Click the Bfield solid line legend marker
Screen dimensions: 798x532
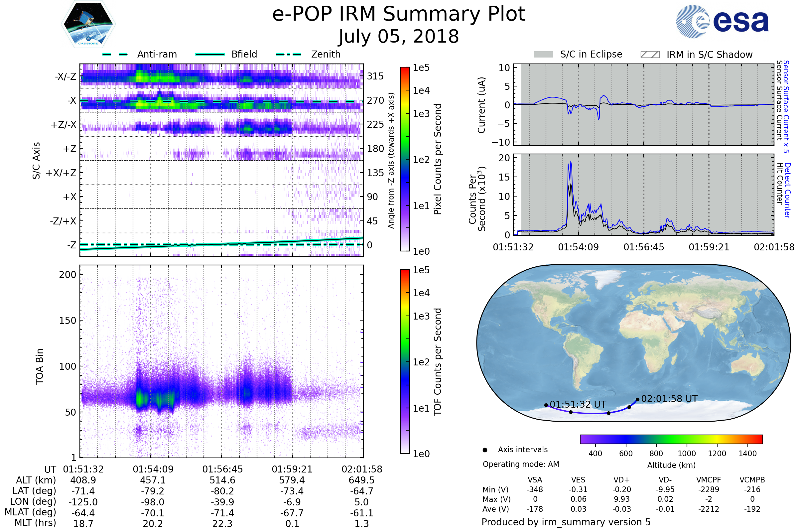tap(210, 54)
